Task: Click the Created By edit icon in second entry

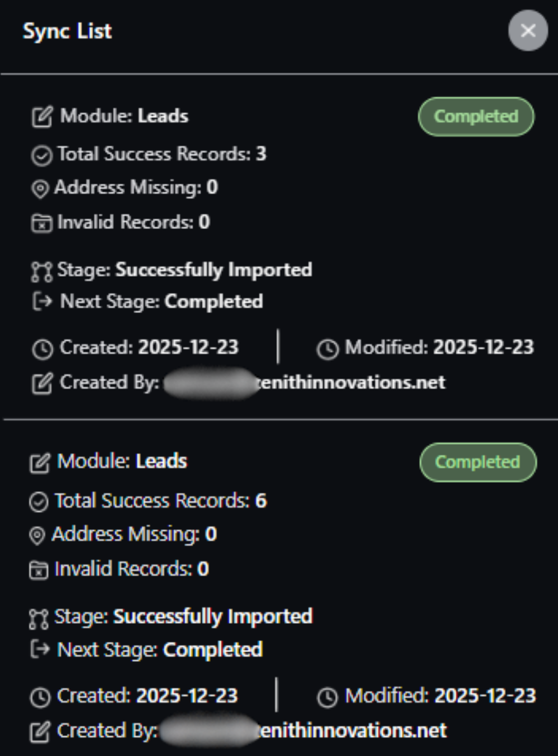Action: pos(39,732)
